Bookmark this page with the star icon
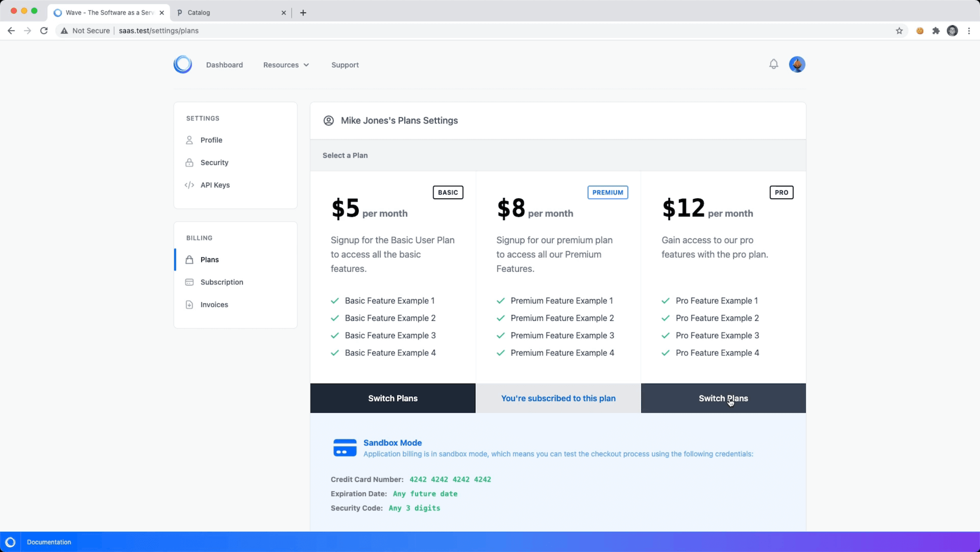980x552 pixels. [899, 31]
